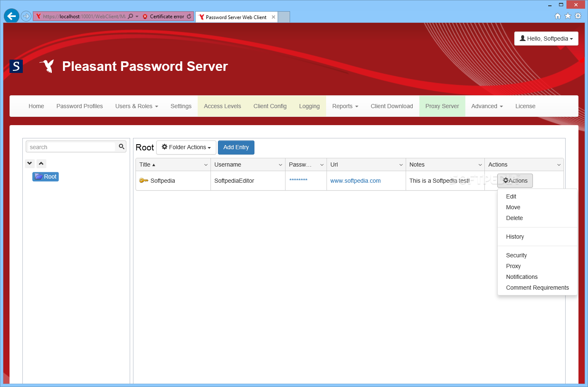The height and width of the screenshot is (387, 588).
Task: Open the Hello, Softpedia user dropdown
Action: pyautogui.click(x=546, y=39)
